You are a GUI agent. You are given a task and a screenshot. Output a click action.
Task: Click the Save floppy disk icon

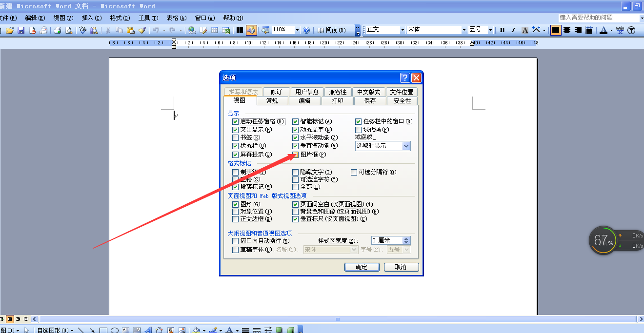(21, 30)
